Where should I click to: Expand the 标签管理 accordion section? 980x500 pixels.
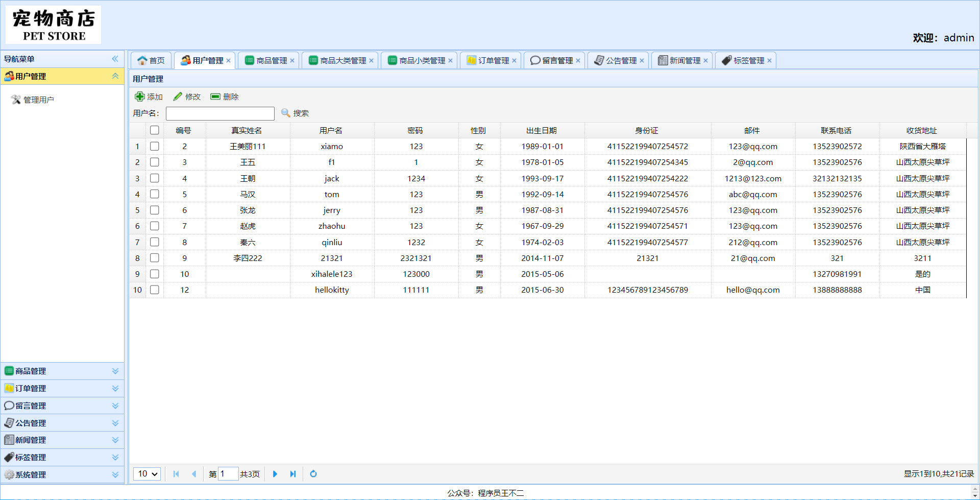click(115, 458)
